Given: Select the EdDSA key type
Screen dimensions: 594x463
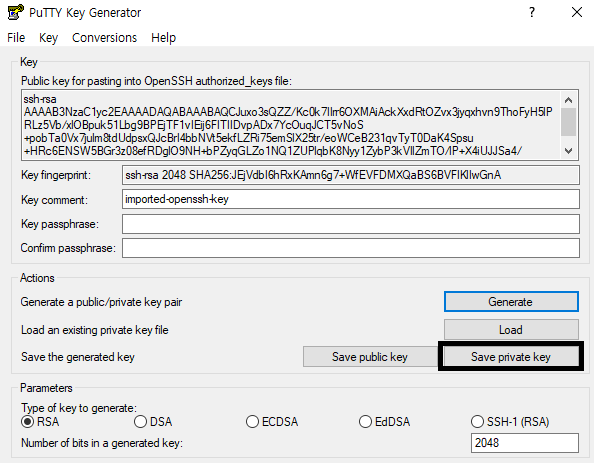Looking at the screenshot, I should click(x=385, y=422).
